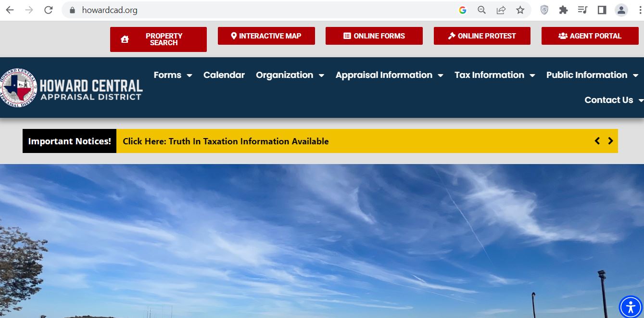Screen dimensions: 644x318
Task: Click the Google icon in address bar
Action: click(x=463, y=10)
